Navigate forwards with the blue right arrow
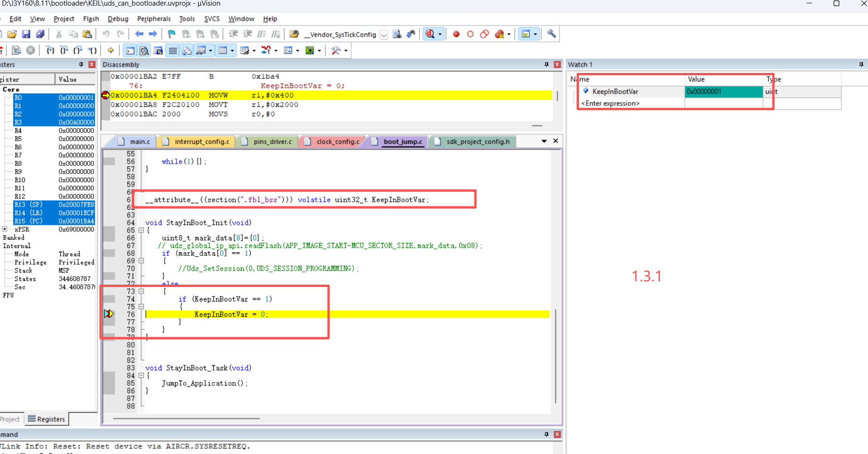Screen dimensions: 868x454 153,34
